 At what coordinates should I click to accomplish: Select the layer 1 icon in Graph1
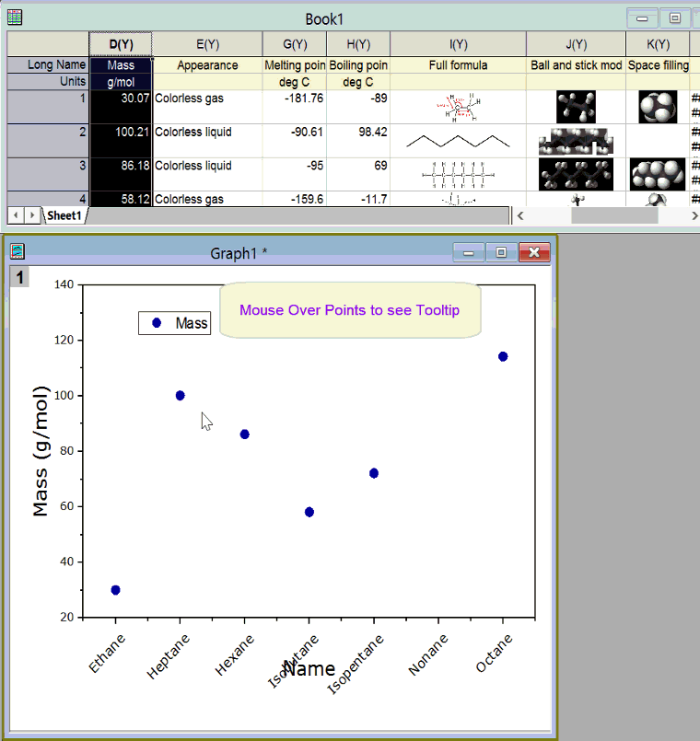pos(19,277)
